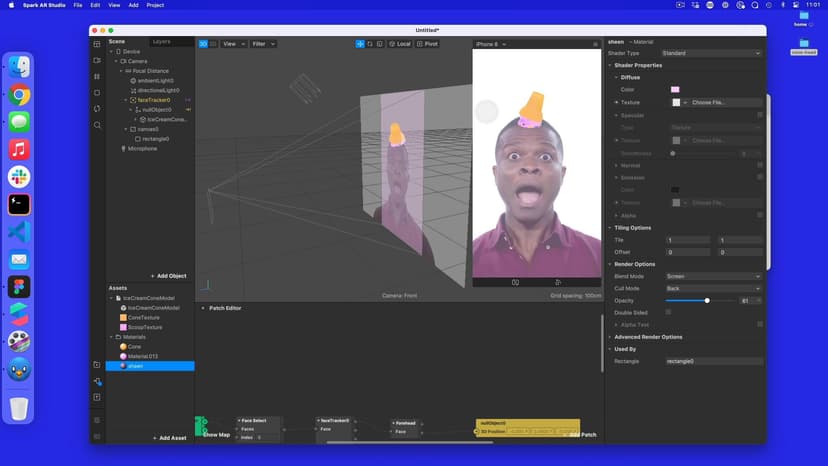This screenshot has height=466, width=828.
Task: Click the Add Object button
Action: coord(168,276)
